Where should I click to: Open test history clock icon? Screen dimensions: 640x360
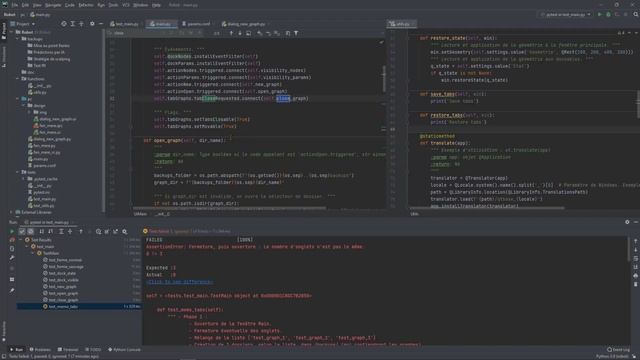(x=98, y=231)
